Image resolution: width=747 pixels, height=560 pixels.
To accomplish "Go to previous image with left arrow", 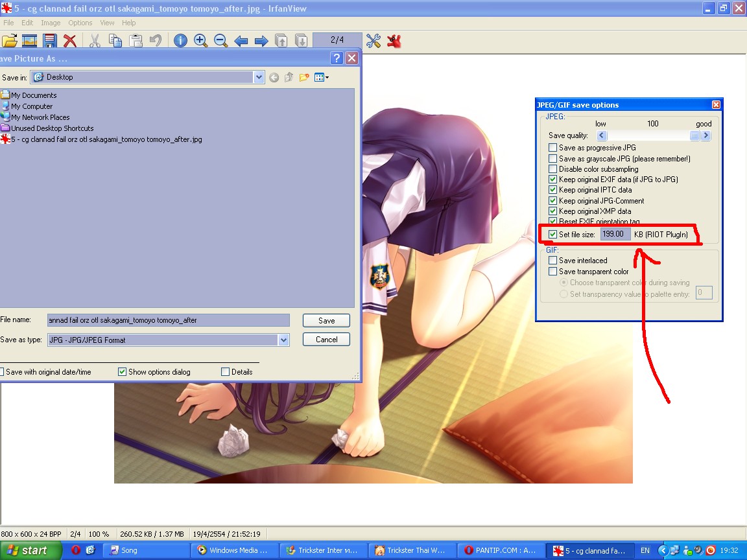I will (x=241, y=41).
